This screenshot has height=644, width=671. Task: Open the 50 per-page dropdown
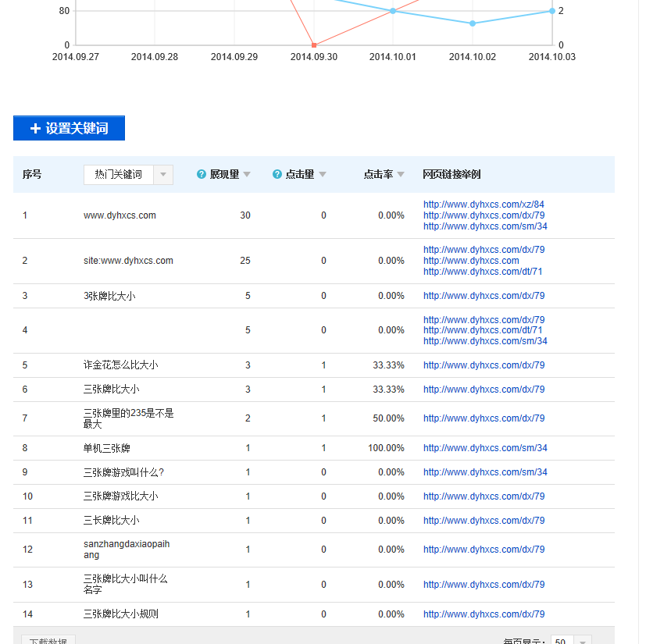571,641
